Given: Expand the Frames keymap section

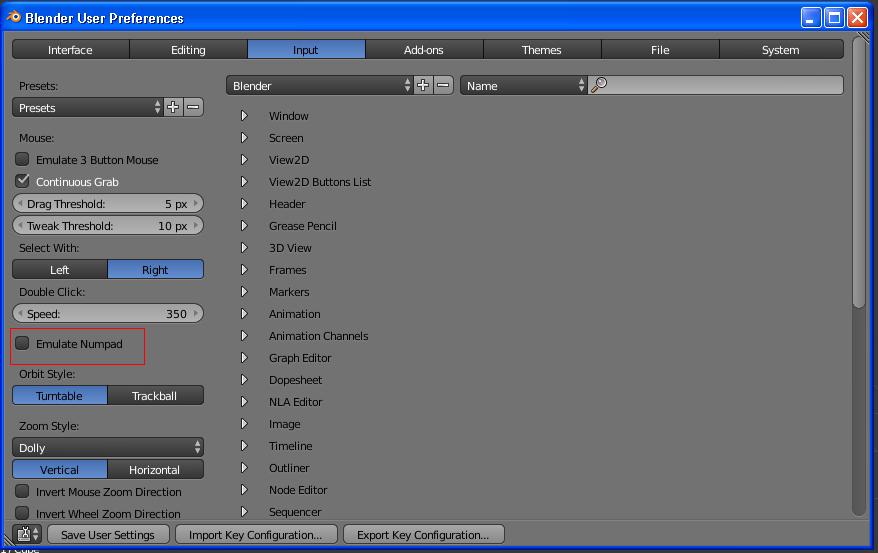Looking at the screenshot, I should pos(244,269).
